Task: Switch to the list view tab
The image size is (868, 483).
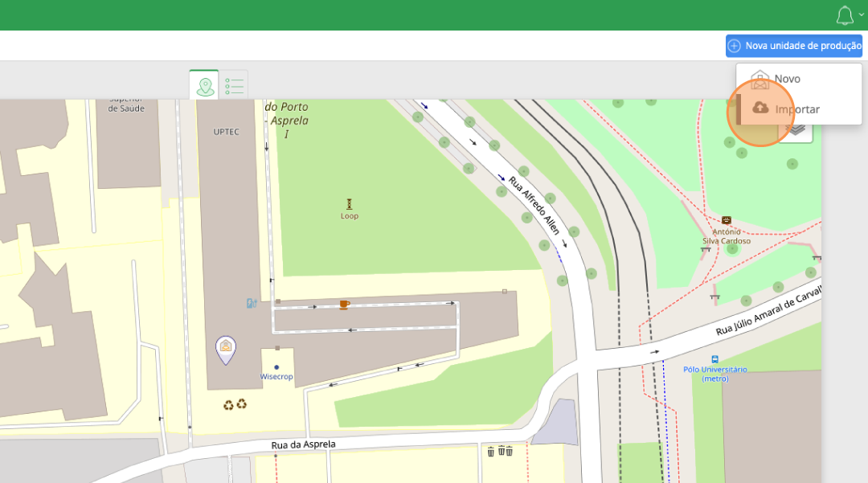Action: (234, 85)
